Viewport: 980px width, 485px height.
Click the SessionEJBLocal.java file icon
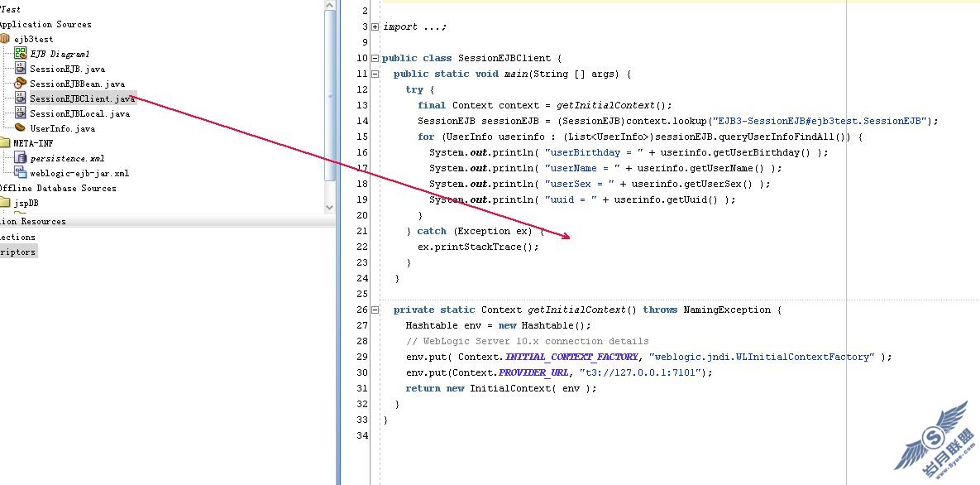pyautogui.click(x=20, y=113)
